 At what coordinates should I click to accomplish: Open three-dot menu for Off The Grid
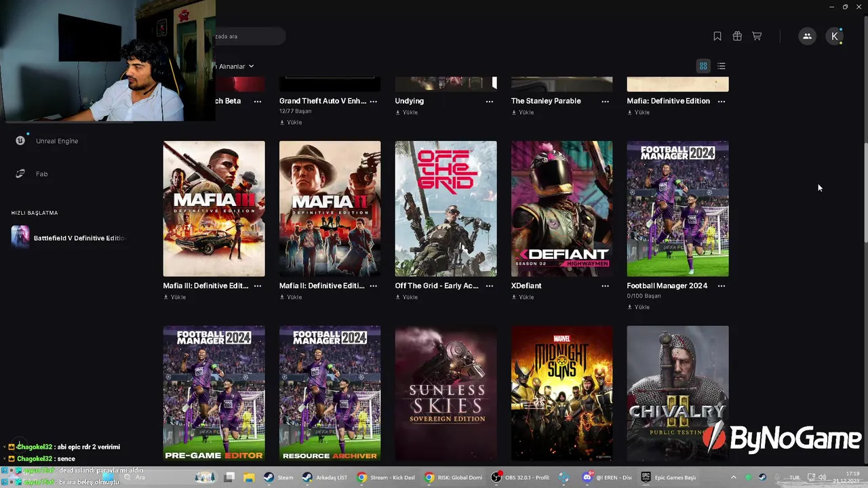click(x=490, y=286)
